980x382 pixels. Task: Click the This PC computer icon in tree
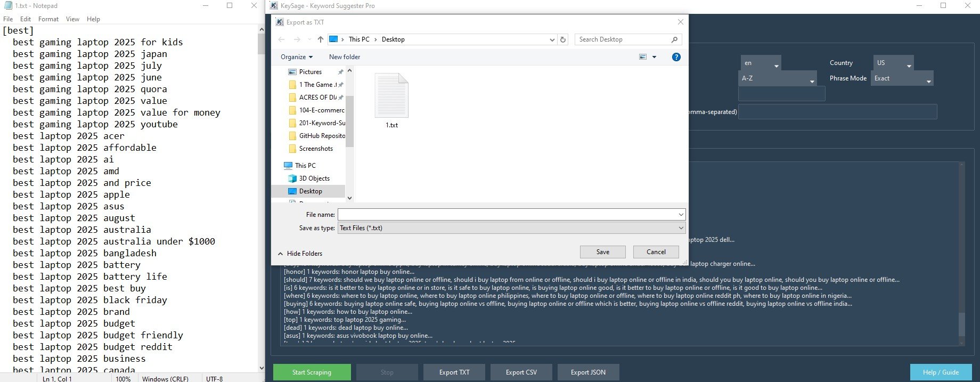pos(288,166)
